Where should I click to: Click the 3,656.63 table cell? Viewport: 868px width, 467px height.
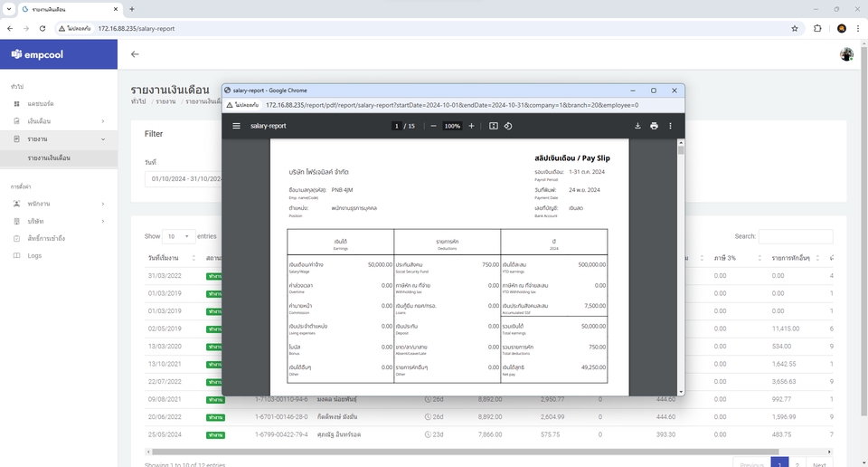pos(783,381)
